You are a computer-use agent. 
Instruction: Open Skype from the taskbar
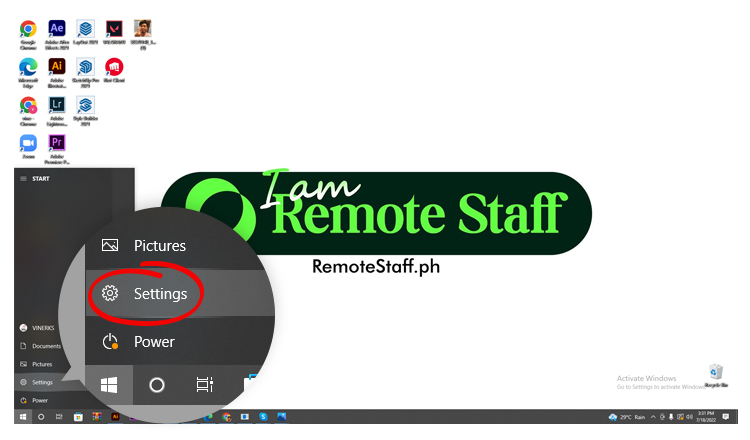263,417
